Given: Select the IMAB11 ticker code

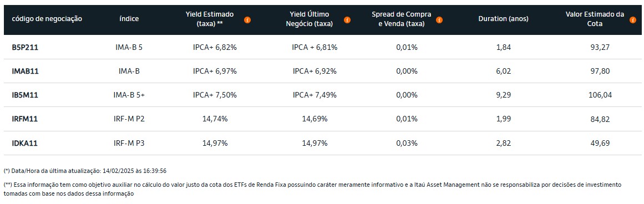Looking at the screenshot, I should coord(25,71).
